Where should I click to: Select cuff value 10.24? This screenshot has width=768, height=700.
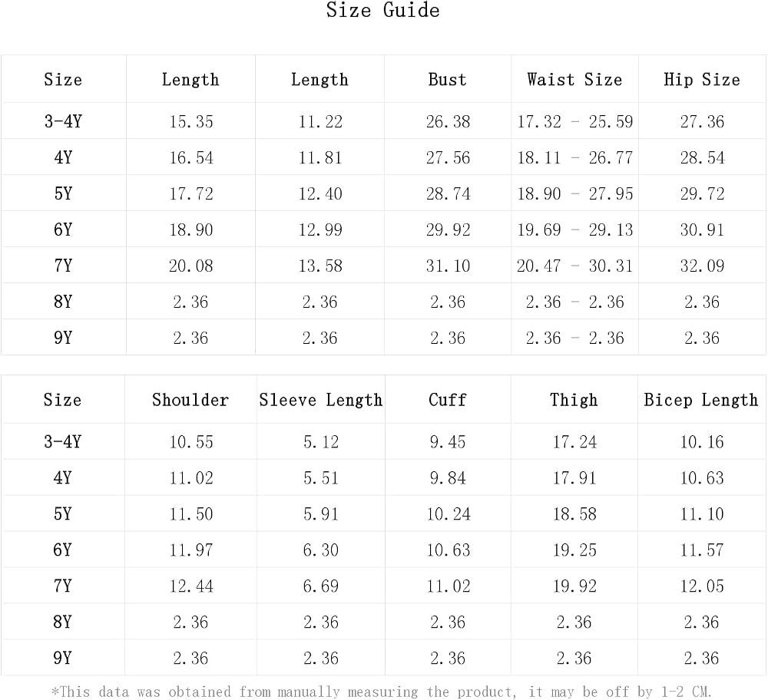point(449,514)
